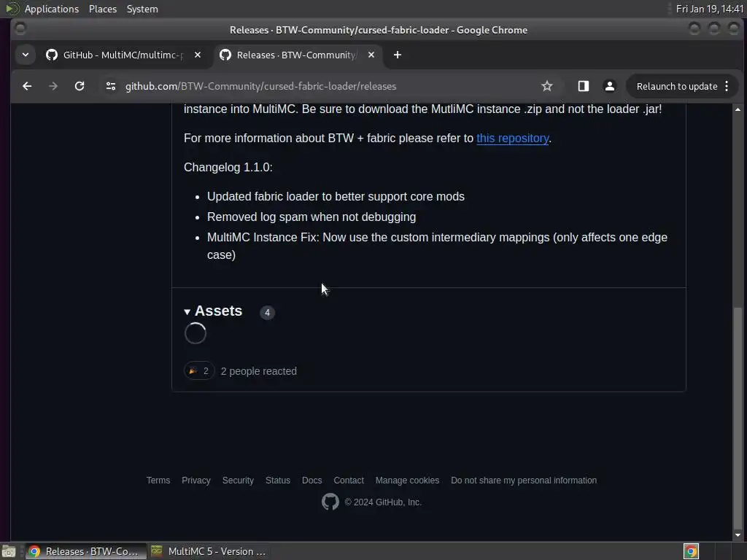Click the window menu button in title bar
Image resolution: width=747 pixels, height=560 pixels.
coord(20,29)
